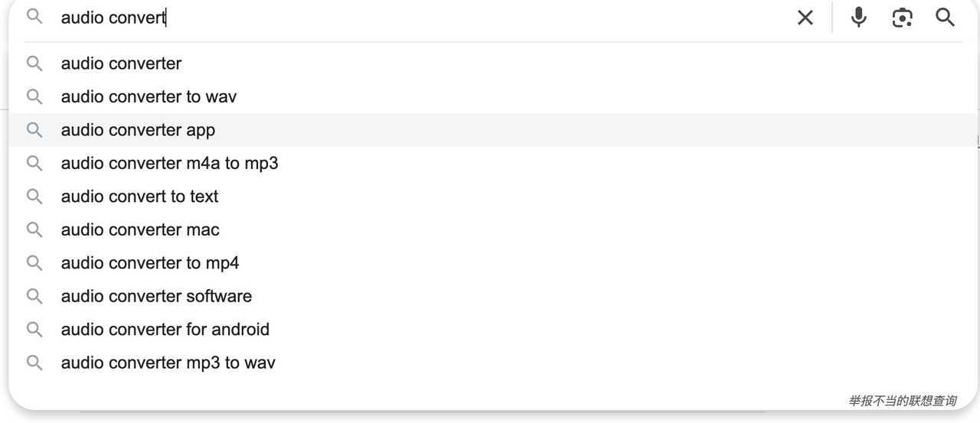The width and height of the screenshot is (980, 423).
Task: Start voice search with microphone
Action: click(859, 18)
